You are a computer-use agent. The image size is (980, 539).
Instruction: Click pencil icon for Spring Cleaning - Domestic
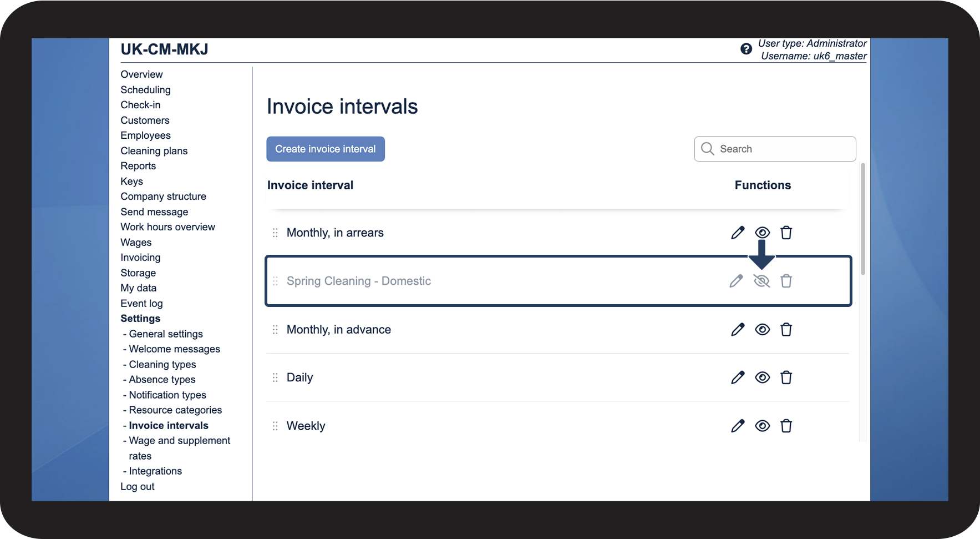coord(736,281)
